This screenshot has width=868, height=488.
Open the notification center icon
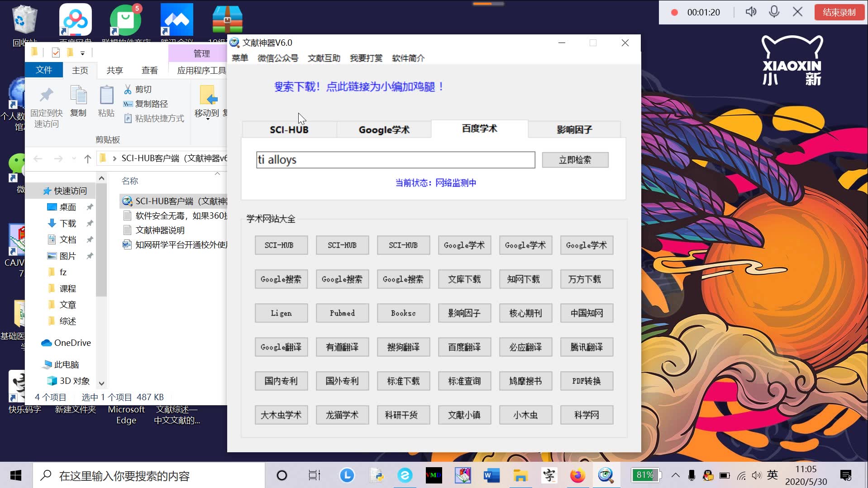[845, 475]
